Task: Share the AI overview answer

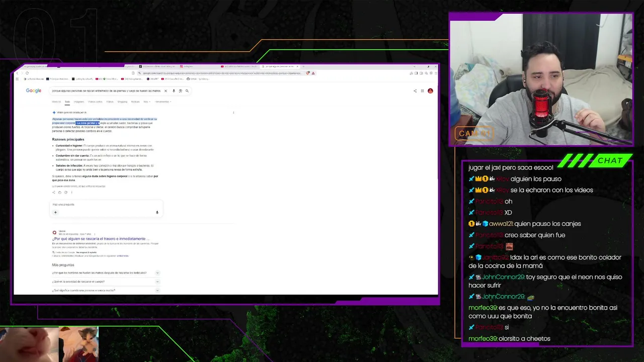Action: pos(54,192)
